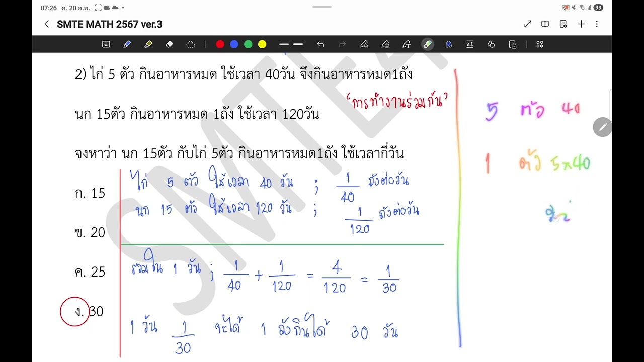Pick the blue pen color
The height and width of the screenshot is (362, 644).
pyautogui.click(x=234, y=44)
